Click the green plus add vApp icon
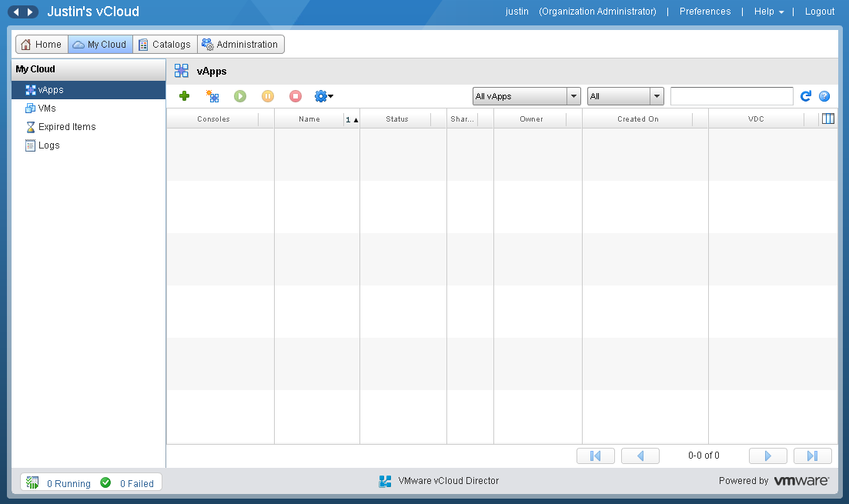The image size is (849, 504). 184,96
